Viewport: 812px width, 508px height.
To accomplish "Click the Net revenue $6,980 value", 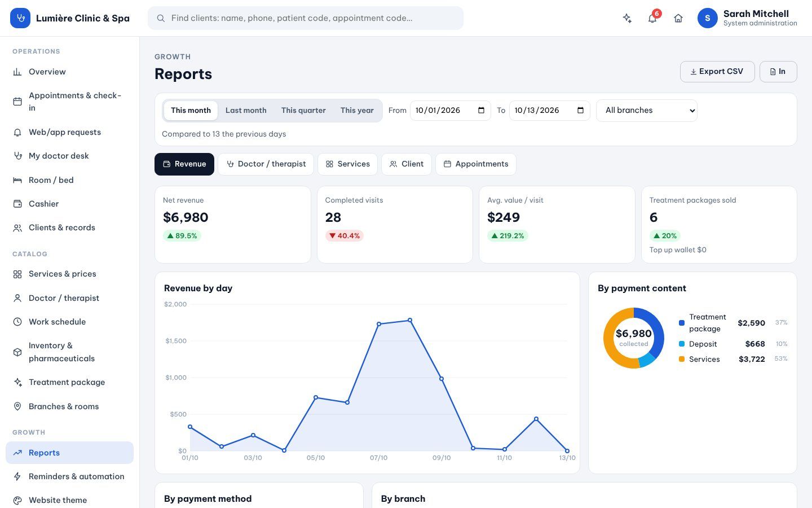I will (x=186, y=217).
